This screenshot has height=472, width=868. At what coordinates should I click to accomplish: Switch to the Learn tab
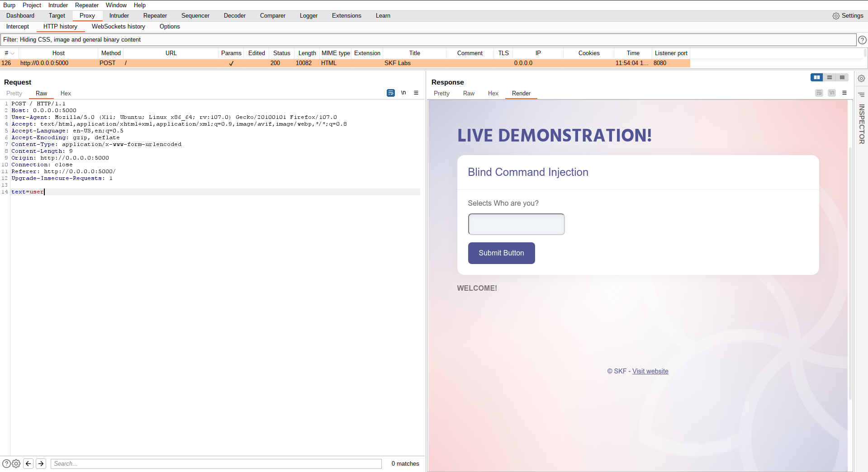click(x=383, y=16)
